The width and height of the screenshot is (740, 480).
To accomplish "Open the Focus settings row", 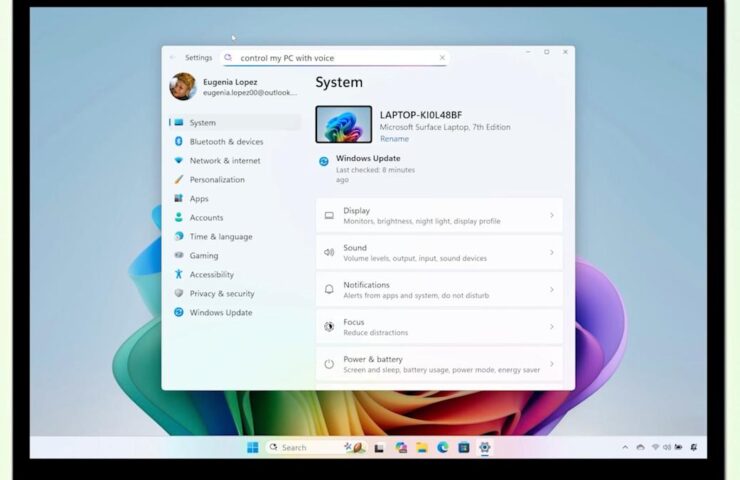I will pos(439,327).
